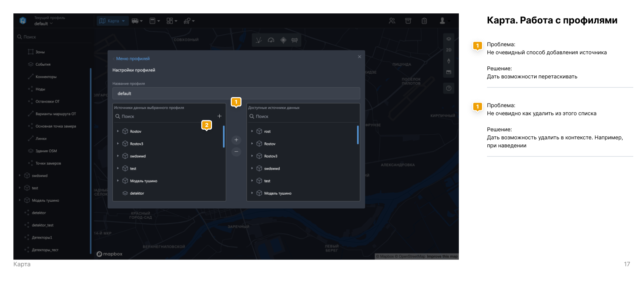
Task: Expand Модель тушино in available sources list
Action: point(252,193)
